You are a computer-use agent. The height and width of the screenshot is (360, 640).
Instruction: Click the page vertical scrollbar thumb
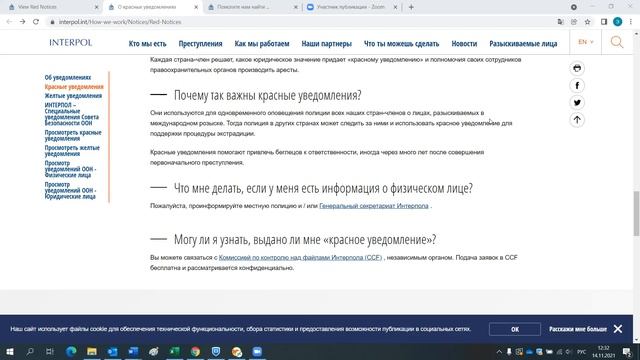click(636, 213)
